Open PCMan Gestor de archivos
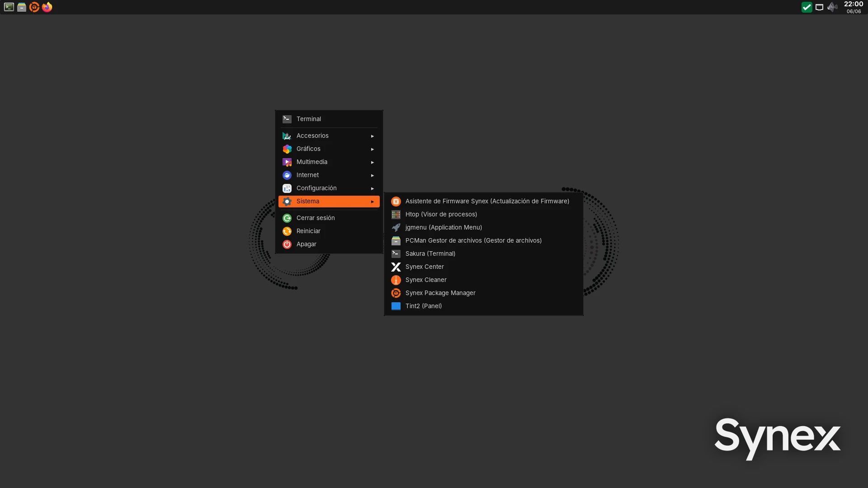This screenshot has width=868, height=488. (x=484, y=241)
